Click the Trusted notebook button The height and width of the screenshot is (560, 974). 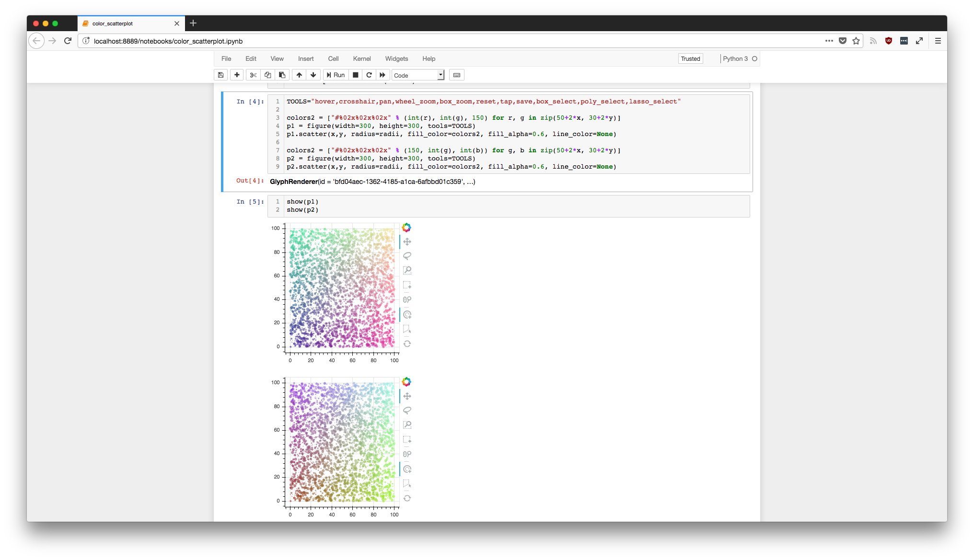click(x=690, y=58)
